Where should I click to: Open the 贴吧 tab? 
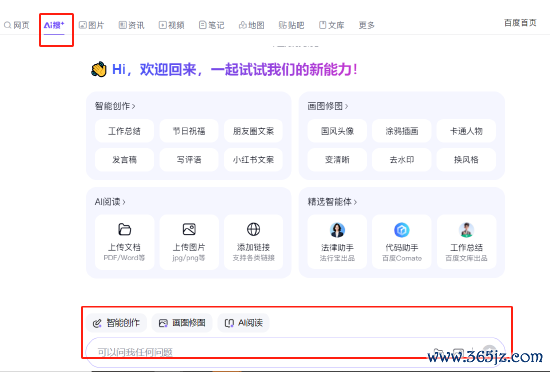pyautogui.click(x=291, y=25)
